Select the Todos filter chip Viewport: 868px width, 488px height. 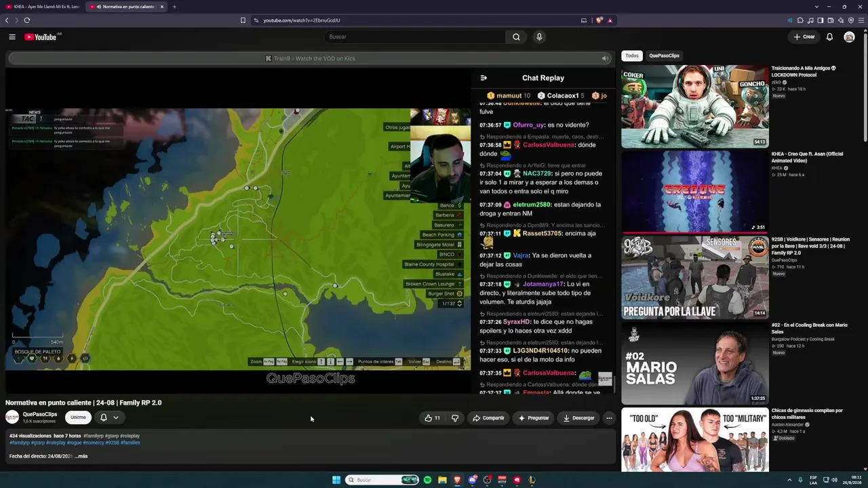[632, 56]
